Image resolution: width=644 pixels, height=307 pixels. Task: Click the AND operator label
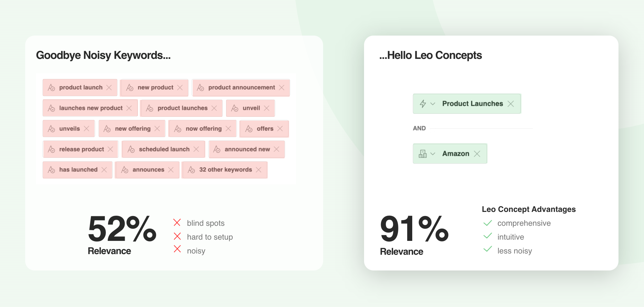click(419, 128)
